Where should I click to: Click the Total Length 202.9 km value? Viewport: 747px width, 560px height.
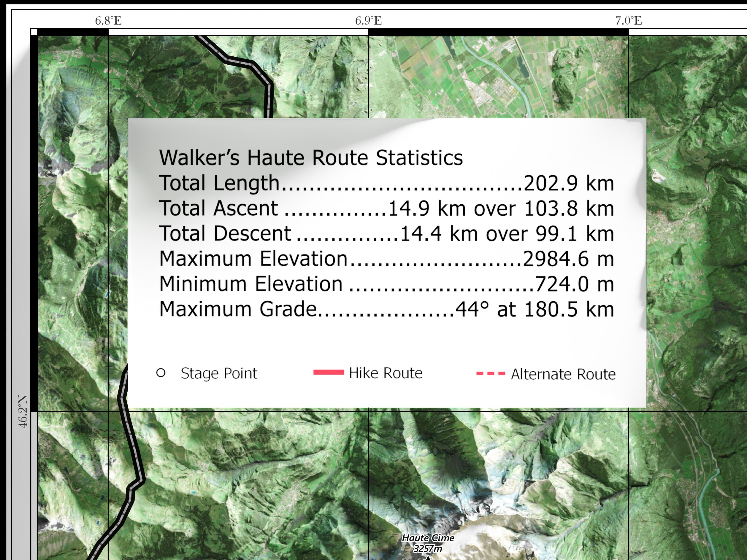pyautogui.click(x=568, y=183)
